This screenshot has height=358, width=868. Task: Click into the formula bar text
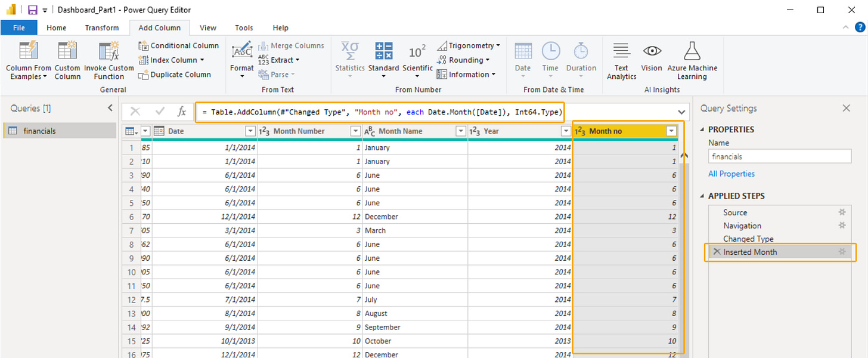tap(382, 112)
